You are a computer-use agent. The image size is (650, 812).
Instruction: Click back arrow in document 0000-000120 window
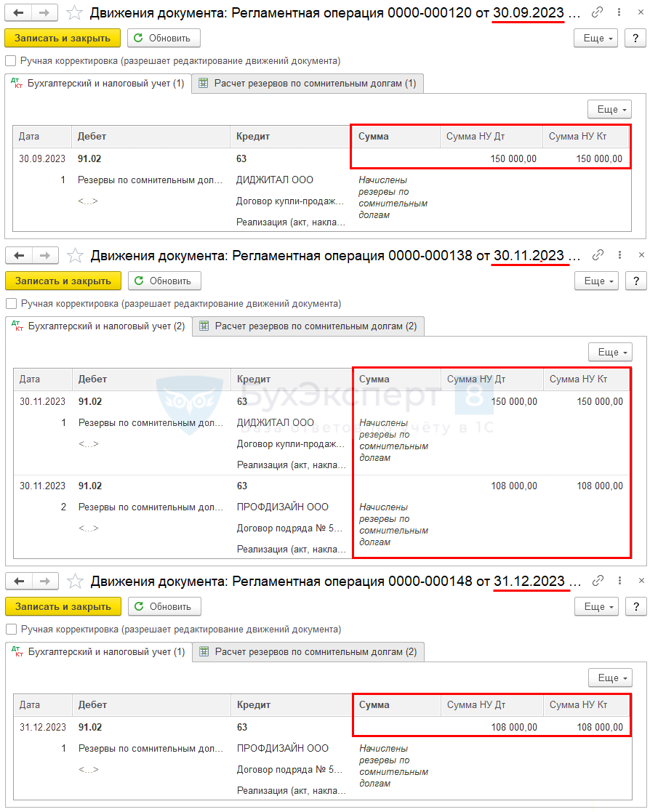tap(18, 12)
